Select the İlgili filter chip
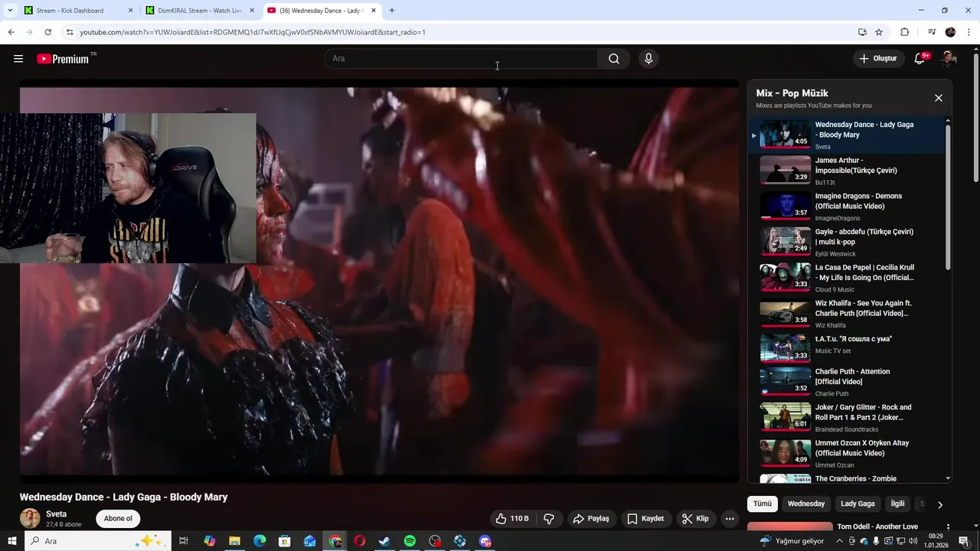 [897, 504]
